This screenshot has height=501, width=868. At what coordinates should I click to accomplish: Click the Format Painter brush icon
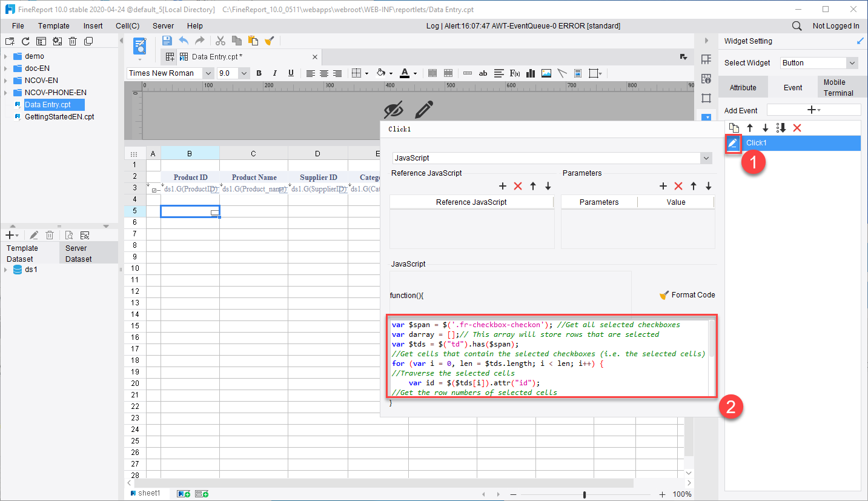coord(270,41)
